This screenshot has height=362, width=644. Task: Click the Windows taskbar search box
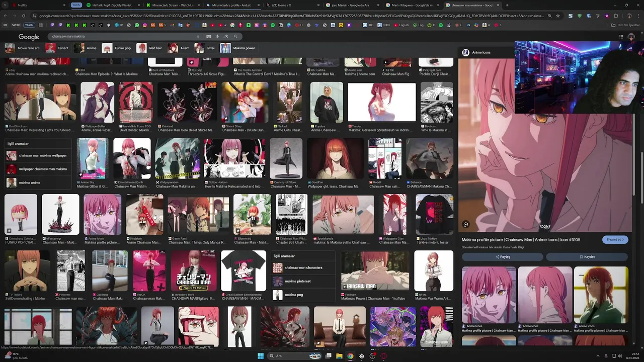point(295,356)
